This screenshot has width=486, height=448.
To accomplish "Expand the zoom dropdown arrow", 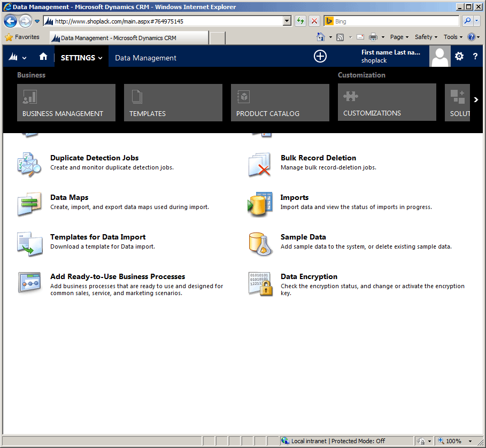I will click(470, 441).
